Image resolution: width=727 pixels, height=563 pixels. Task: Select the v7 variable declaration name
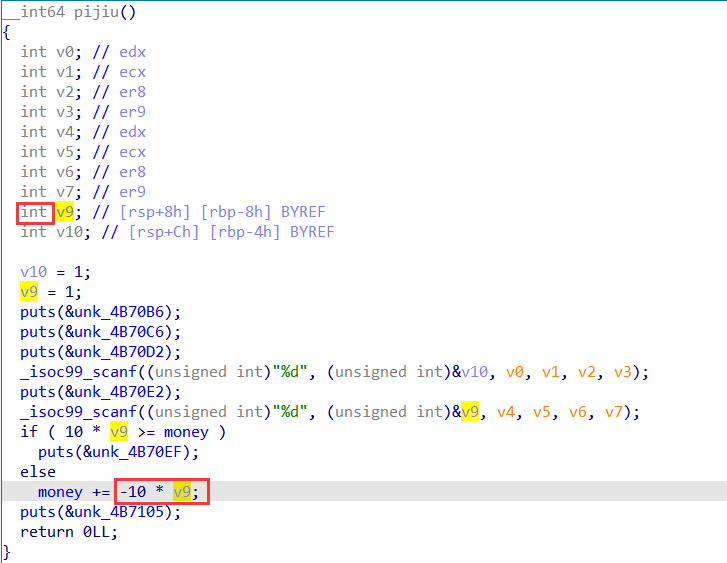(x=64, y=192)
